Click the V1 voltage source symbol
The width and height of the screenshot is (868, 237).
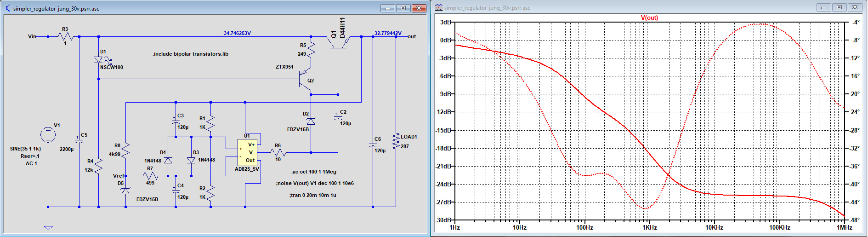48,135
